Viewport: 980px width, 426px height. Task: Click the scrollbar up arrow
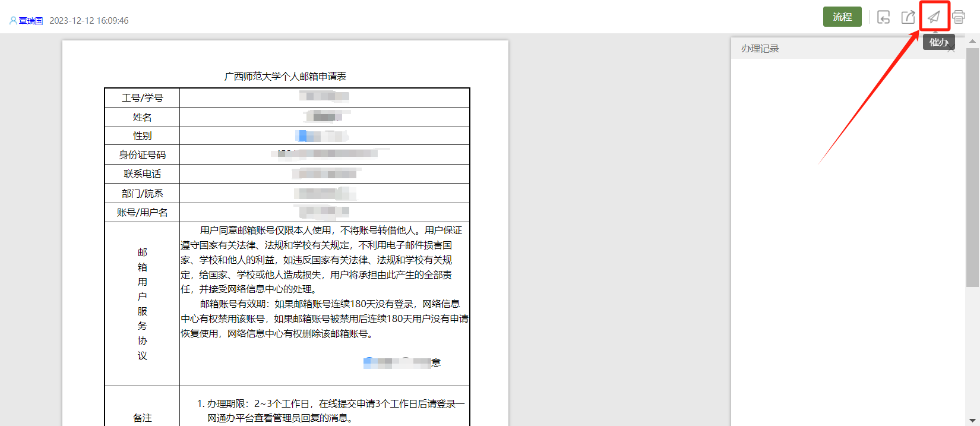pyautogui.click(x=972, y=42)
